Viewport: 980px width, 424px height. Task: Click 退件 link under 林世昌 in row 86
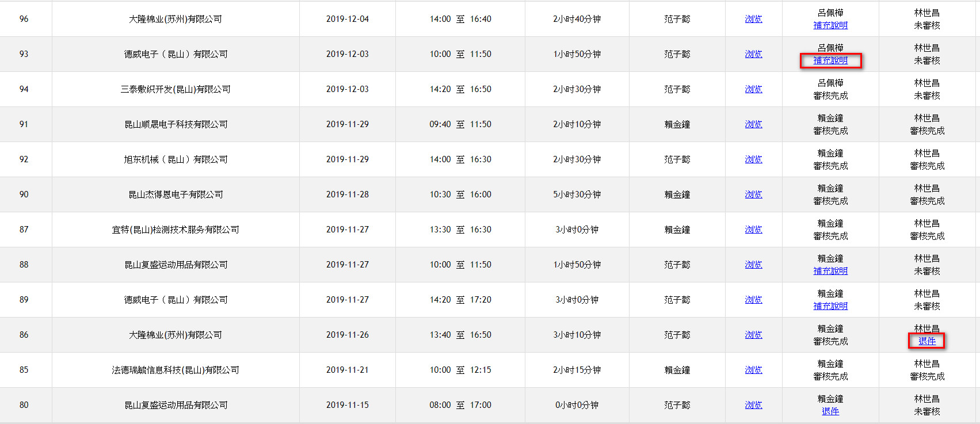coord(926,341)
